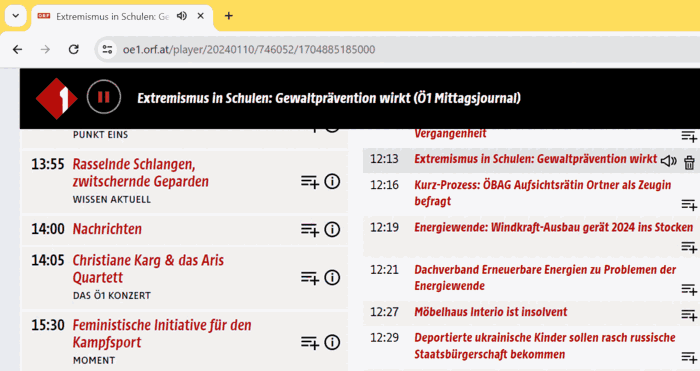700x371 pixels.
Task: Reload the current page
Action: (x=74, y=49)
